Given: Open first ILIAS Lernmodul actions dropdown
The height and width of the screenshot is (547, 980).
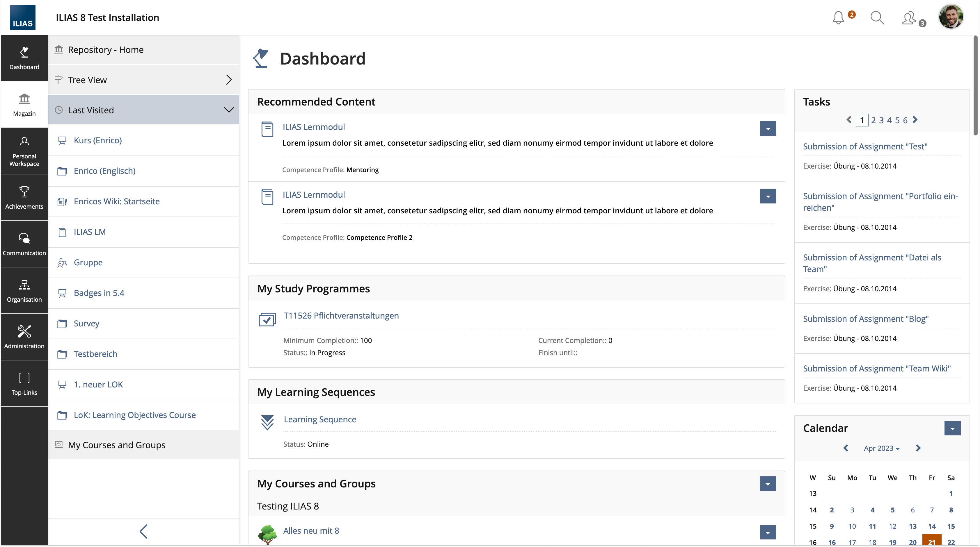Looking at the screenshot, I should (x=768, y=128).
